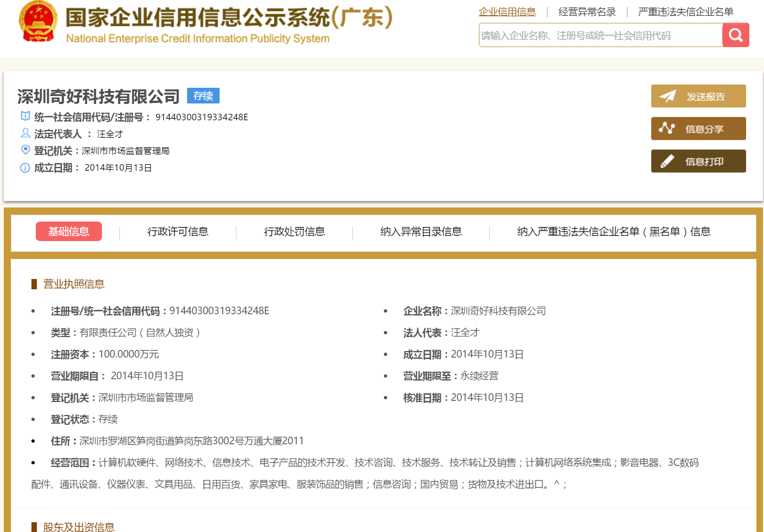Open the 纳入严重违法失信企业名单（黑名单）信息 tab
This screenshot has width=764, height=532.
pos(614,232)
